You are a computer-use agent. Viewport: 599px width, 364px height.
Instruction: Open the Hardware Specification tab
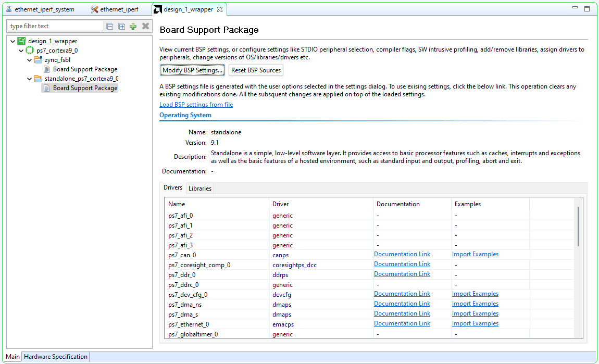(x=56, y=357)
